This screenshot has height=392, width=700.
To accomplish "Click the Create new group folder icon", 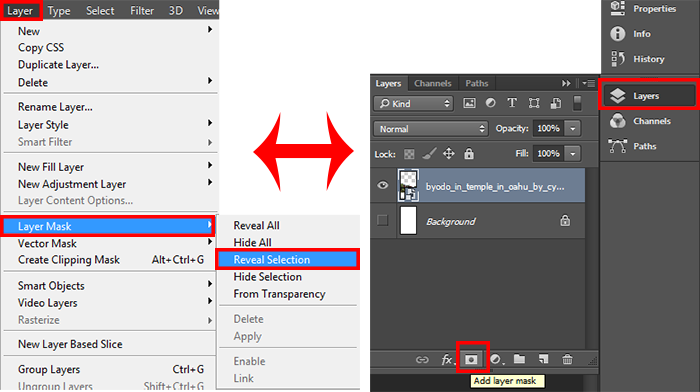I will pos(519,359).
